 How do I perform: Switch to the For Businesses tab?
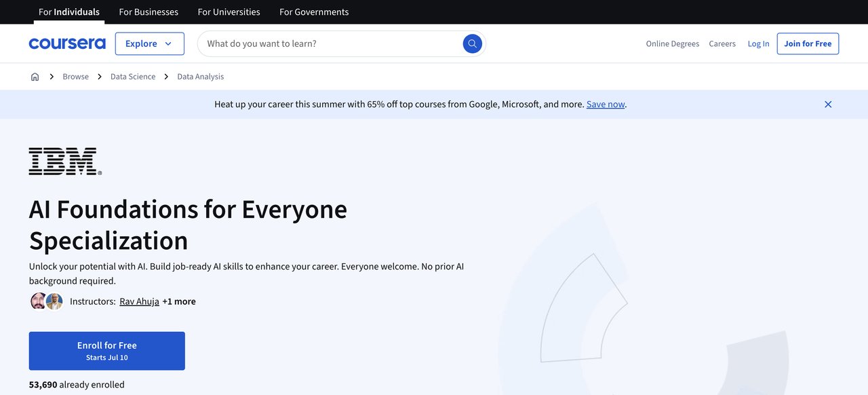pyautogui.click(x=149, y=12)
